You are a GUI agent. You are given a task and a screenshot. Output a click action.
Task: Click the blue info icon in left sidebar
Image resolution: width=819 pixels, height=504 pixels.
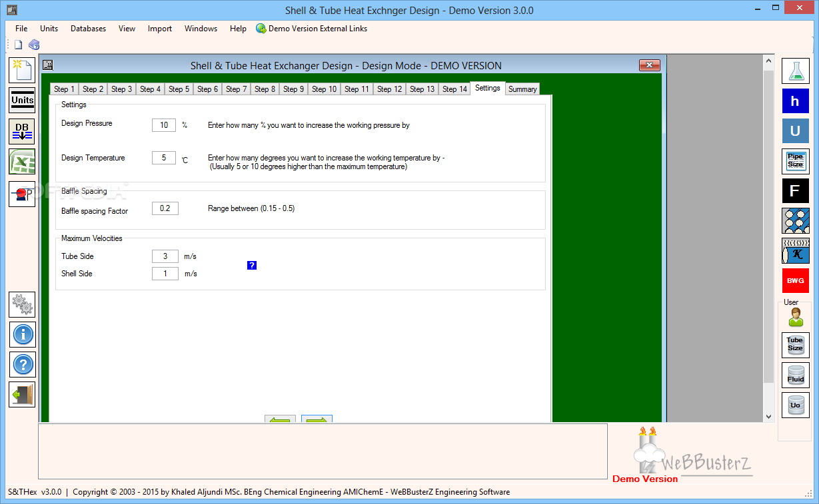click(x=22, y=334)
